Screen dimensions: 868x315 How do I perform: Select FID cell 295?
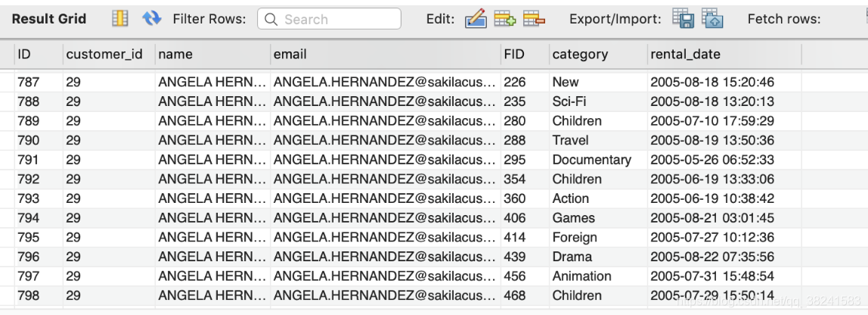(525, 160)
